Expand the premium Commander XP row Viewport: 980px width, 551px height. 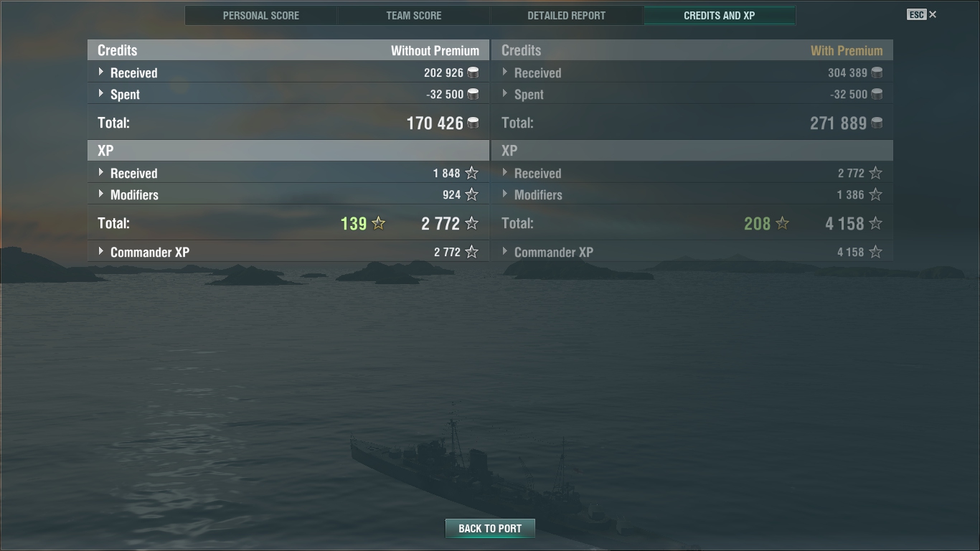[692, 252]
